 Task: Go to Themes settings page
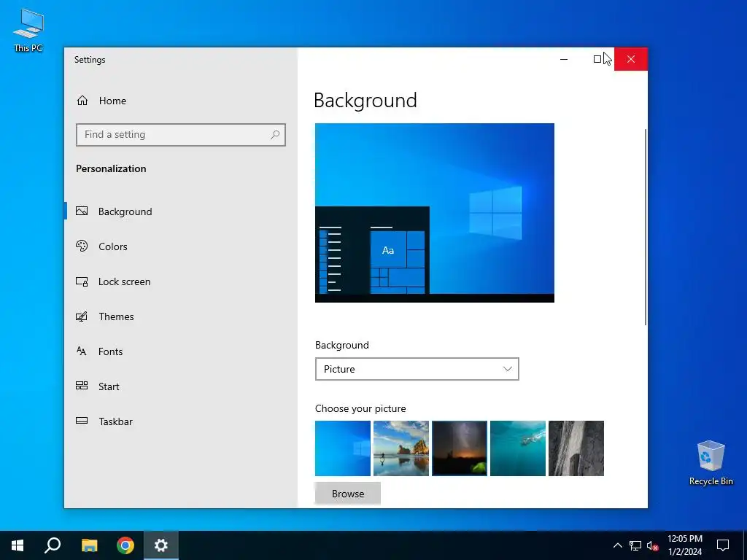116,316
